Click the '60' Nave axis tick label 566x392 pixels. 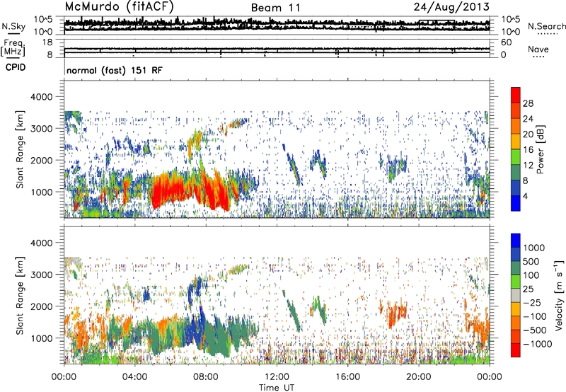click(506, 42)
